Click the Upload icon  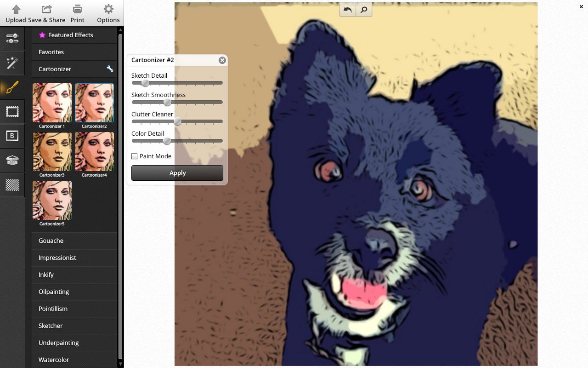tap(16, 9)
